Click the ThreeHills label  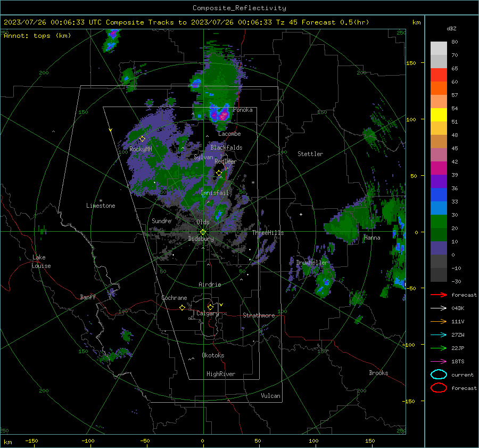pos(268,233)
